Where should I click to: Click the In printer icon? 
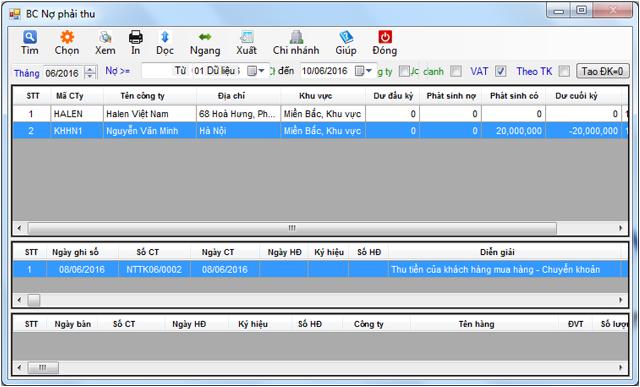136,37
